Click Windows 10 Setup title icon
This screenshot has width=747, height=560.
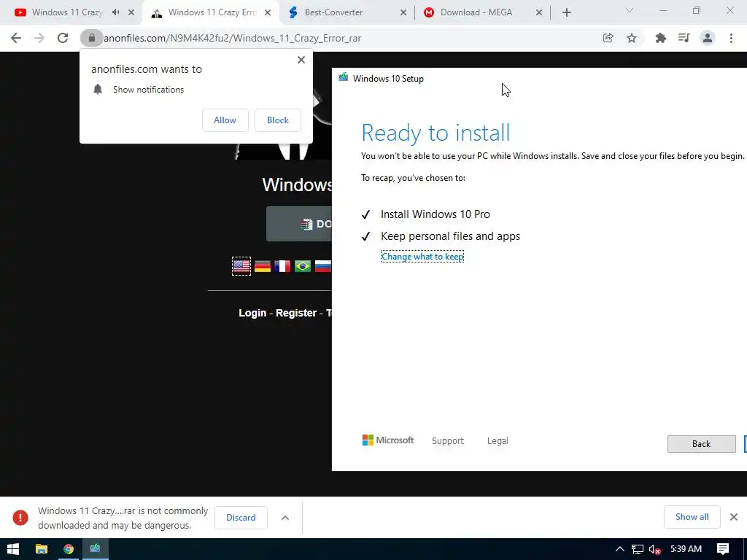[343, 77]
